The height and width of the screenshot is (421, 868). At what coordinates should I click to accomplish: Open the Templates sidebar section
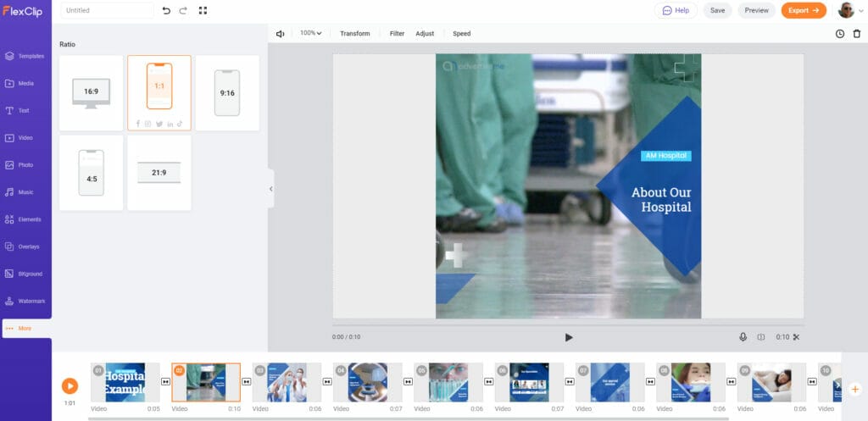click(25, 57)
